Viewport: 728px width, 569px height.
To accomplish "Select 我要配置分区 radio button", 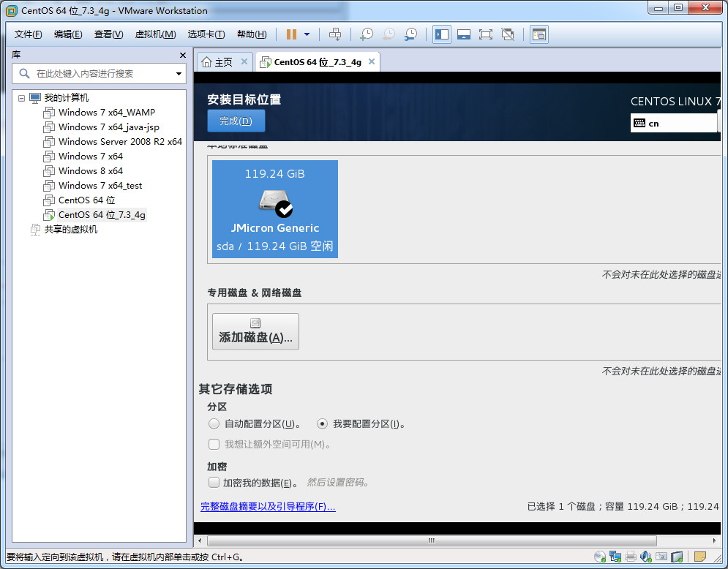I will [x=322, y=423].
